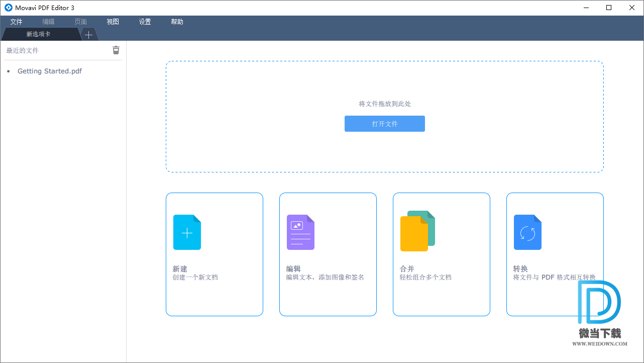Click the blue new-document icon with plus sign
The height and width of the screenshot is (363, 644).
click(187, 232)
